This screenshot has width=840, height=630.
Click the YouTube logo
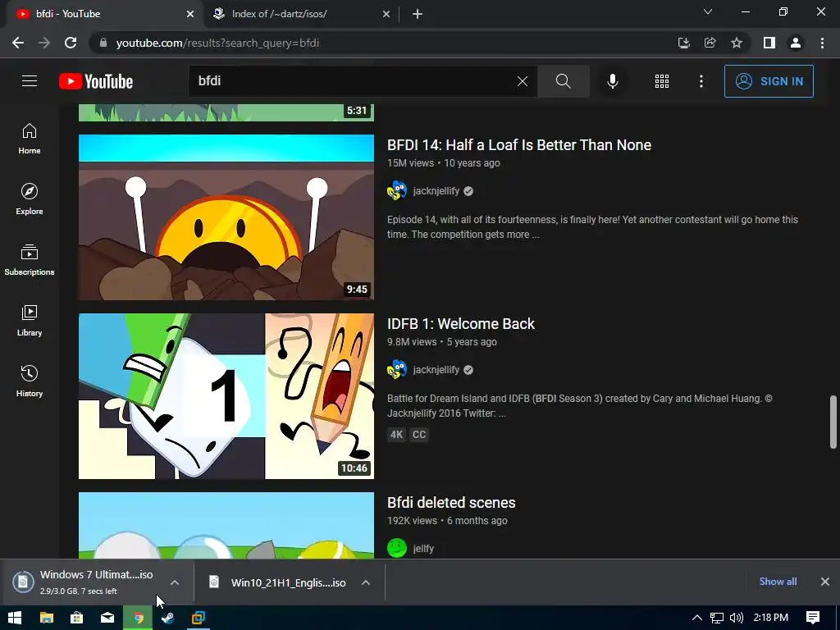tap(96, 81)
